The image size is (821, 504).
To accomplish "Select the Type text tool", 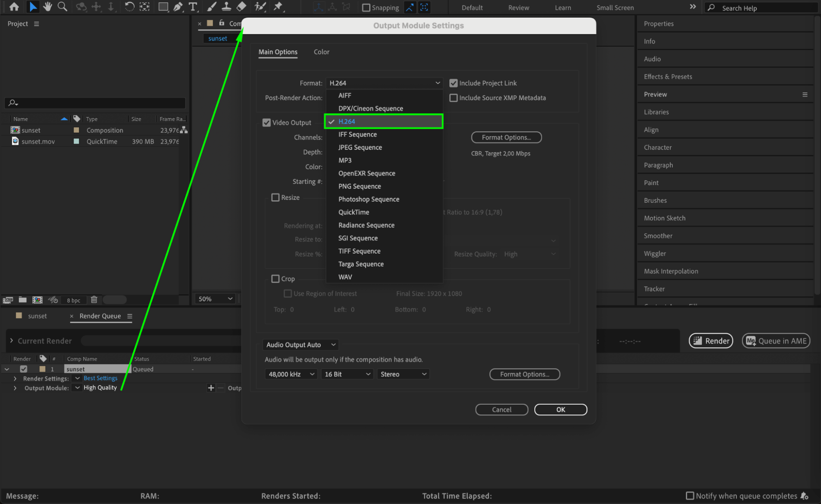I will coord(193,7).
